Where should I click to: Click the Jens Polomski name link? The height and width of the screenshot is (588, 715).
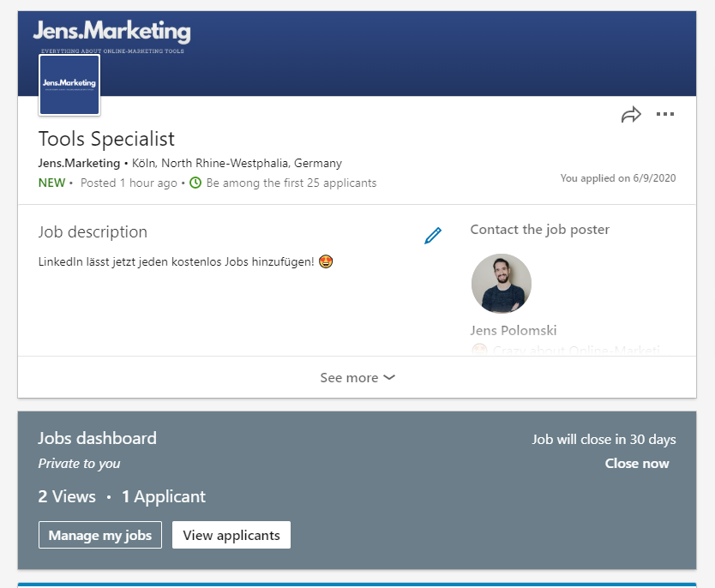pos(514,331)
